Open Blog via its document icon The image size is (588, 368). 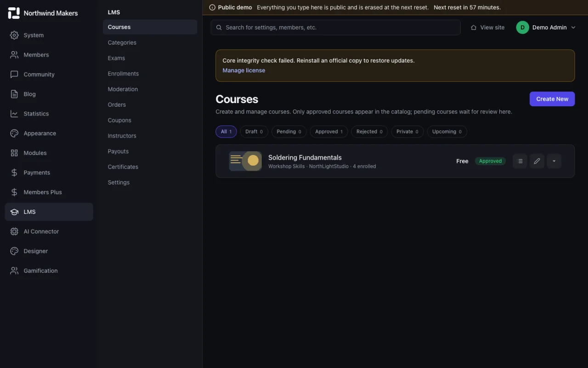14,94
